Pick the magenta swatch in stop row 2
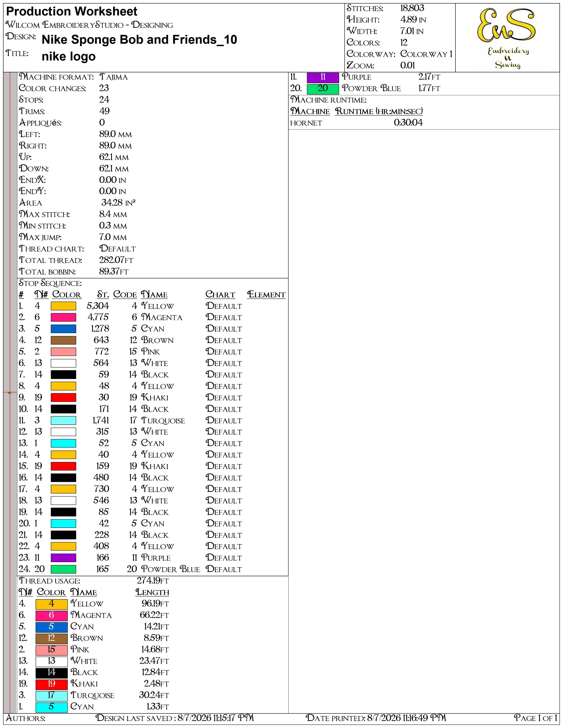 click(x=63, y=317)
